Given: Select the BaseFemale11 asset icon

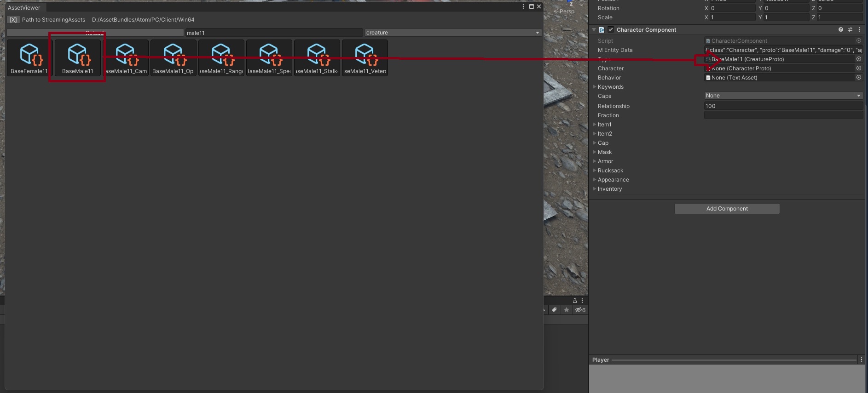Looking at the screenshot, I should pos(29,58).
